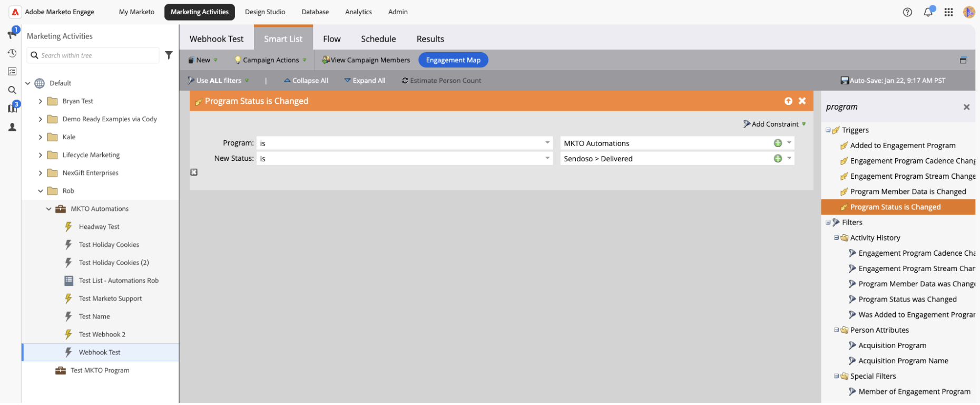Screen dimensions: 980x405
Task: Add value with green plus for Program
Action: coord(778,143)
